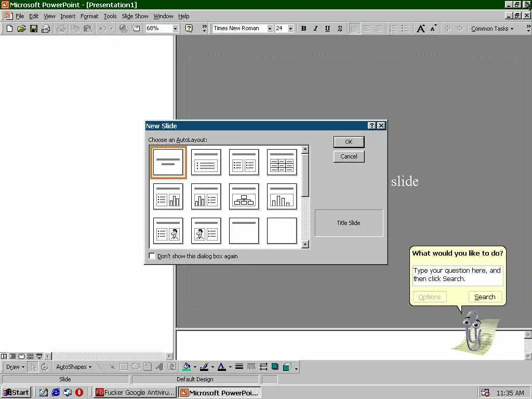Click the Open folder toolbar icon

[x=21, y=29]
